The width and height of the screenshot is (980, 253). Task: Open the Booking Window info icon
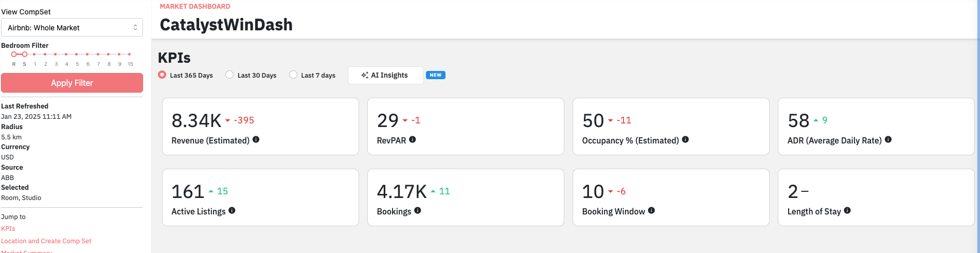pos(651,210)
